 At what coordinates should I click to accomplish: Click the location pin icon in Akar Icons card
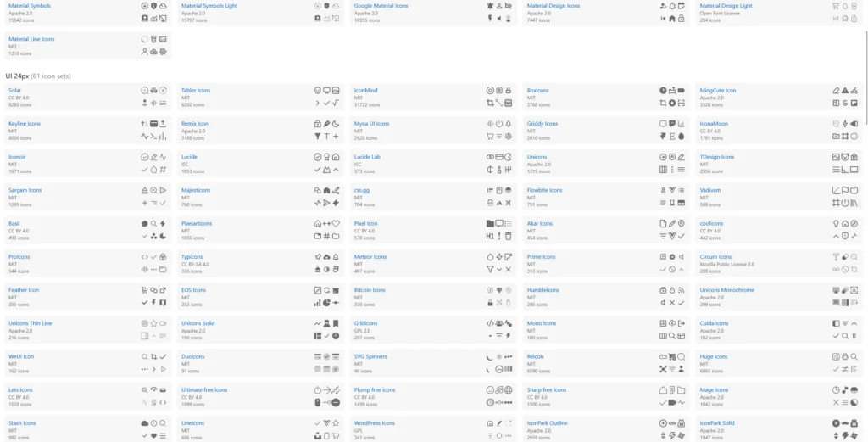pyautogui.click(x=681, y=223)
